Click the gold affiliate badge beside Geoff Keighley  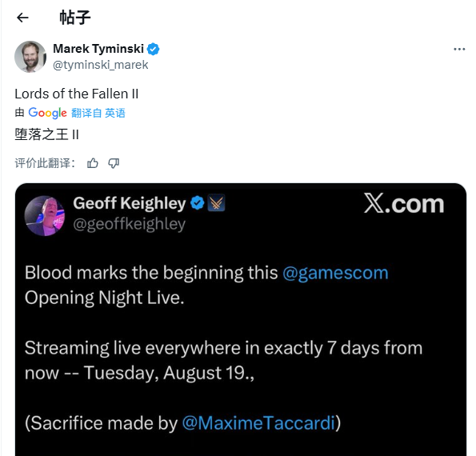click(216, 203)
